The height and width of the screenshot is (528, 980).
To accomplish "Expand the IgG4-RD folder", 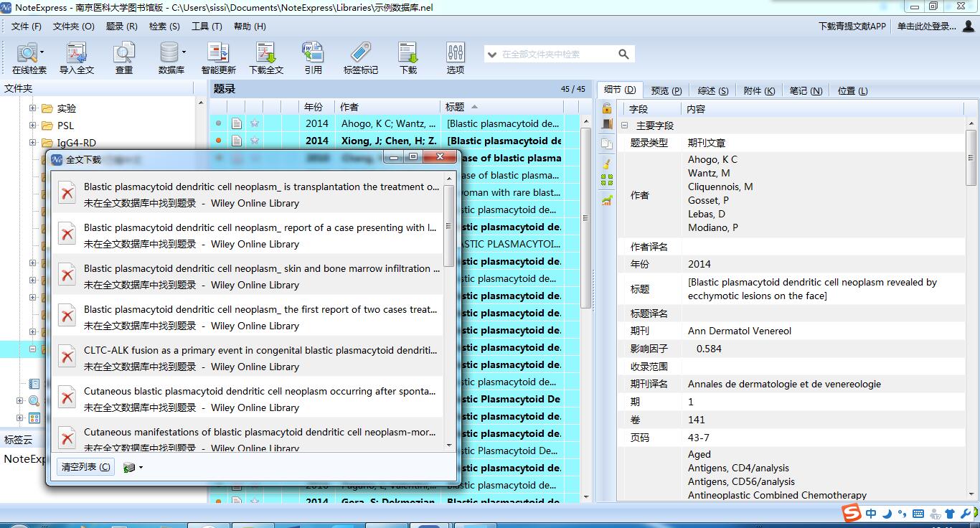I will 33,142.
